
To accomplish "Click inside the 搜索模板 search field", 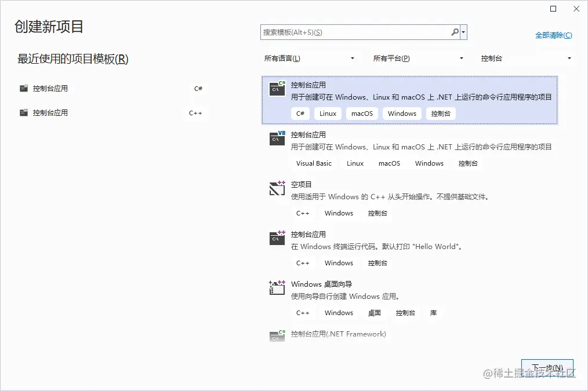I will 348,32.
